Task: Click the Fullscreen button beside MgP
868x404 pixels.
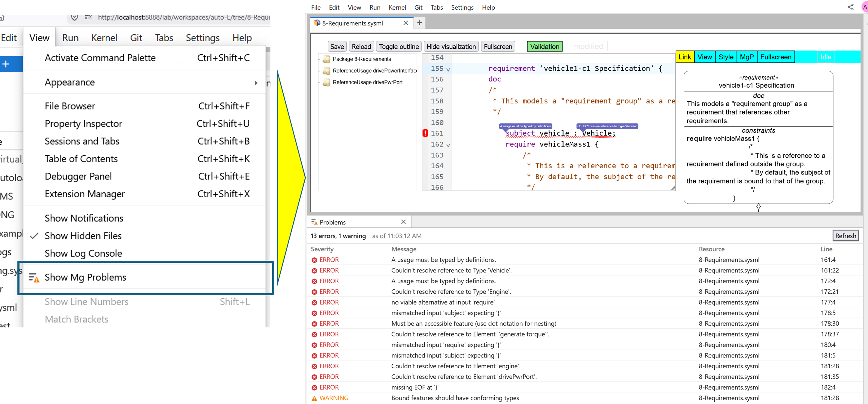Action: (776, 57)
